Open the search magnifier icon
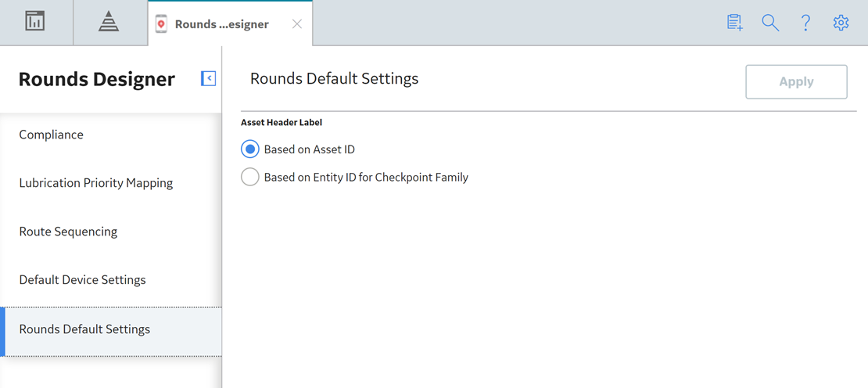Image resolution: width=868 pixels, height=388 pixels. 770,23
